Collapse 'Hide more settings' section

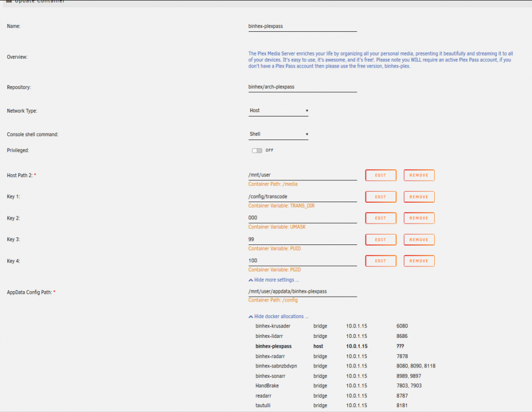(x=274, y=280)
